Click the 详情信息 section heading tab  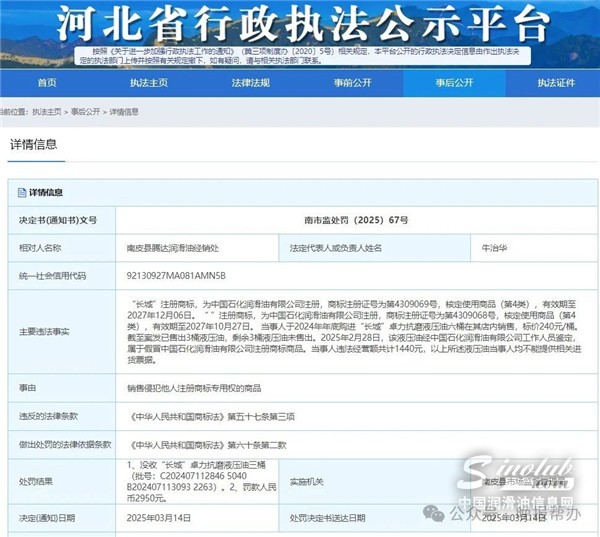pyautogui.click(x=34, y=145)
